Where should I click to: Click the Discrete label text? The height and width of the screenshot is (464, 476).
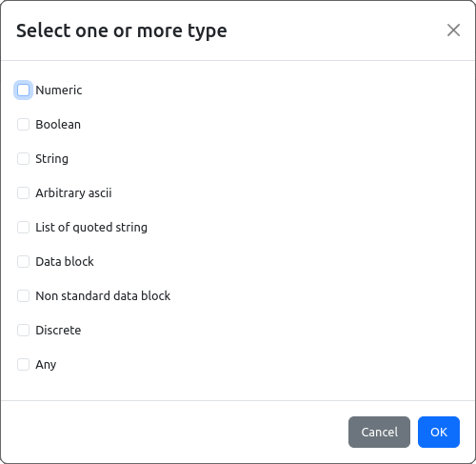pos(58,331)
